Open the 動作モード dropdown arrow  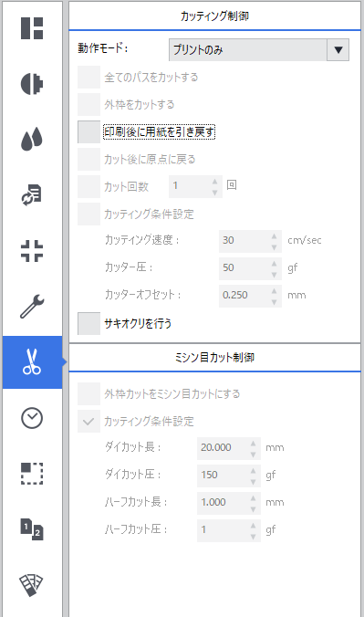pyautogui.click(x=338, y=50)
